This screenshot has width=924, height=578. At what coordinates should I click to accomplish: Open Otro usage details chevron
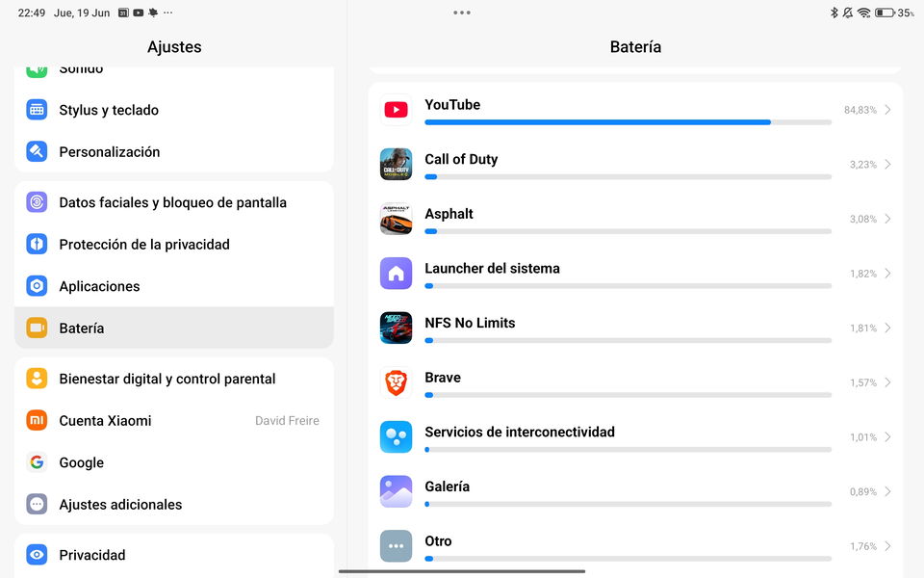pyautogui.click(x=887, y=546)
